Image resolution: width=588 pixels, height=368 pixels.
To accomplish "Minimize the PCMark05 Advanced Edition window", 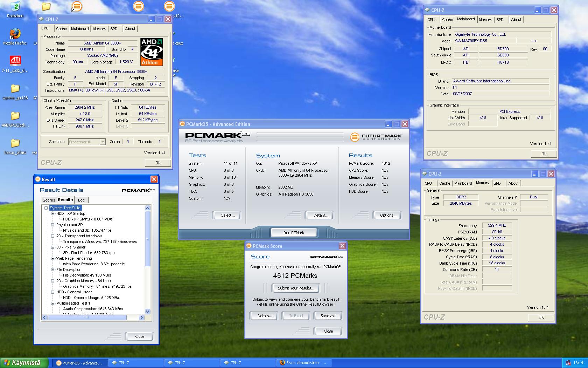I will pyautogui.click(x=388, y=124).
